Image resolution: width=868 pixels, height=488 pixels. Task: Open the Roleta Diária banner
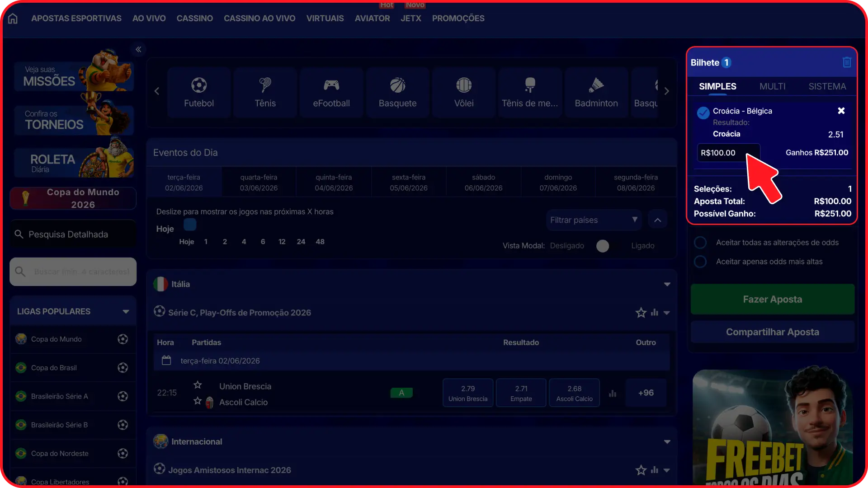click(74, 163)
